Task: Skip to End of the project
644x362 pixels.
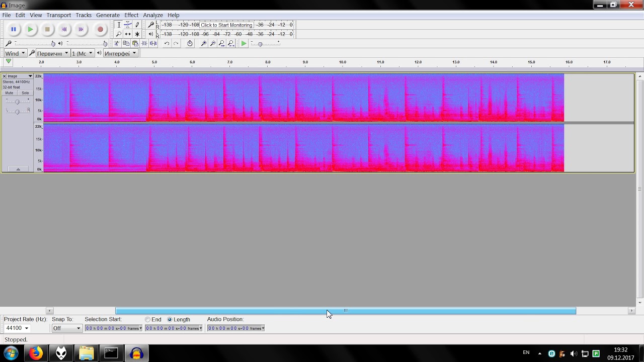Action: [80, 30]
